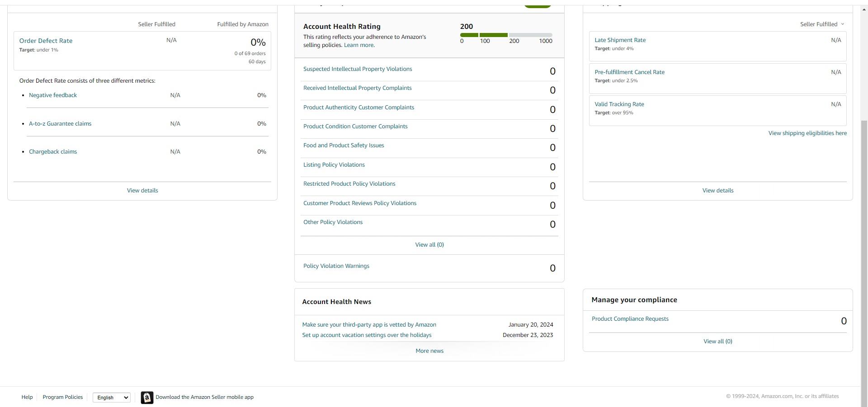Click the Amazon Seller mobile app icon
The height and width of the screenshot is (407, 868).
[147, 398]
